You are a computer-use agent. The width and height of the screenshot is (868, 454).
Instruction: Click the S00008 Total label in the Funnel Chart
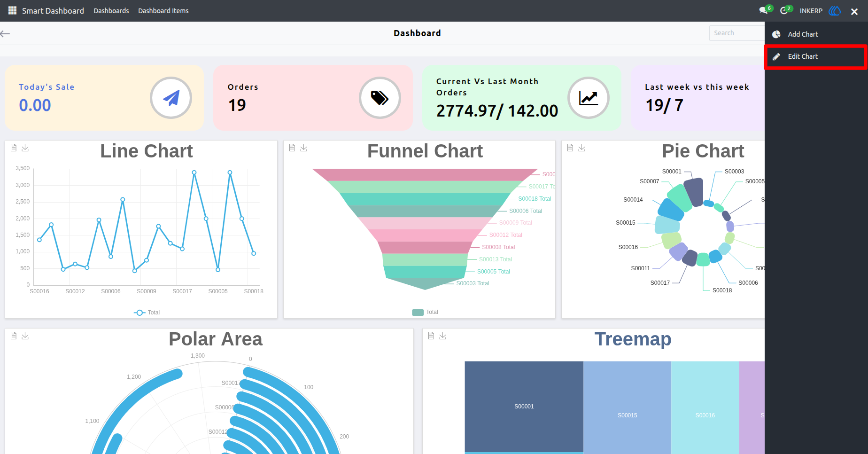[498, 247]
